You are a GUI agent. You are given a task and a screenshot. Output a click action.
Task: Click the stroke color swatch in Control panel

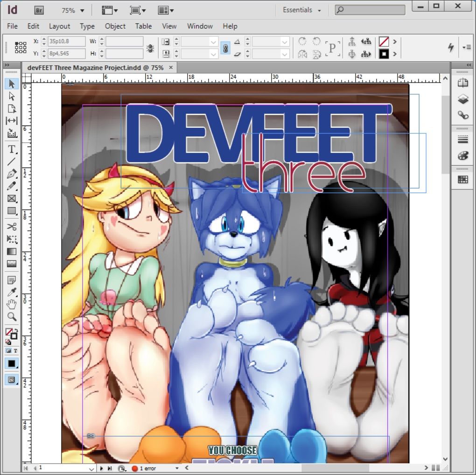[x=384, y=54]
